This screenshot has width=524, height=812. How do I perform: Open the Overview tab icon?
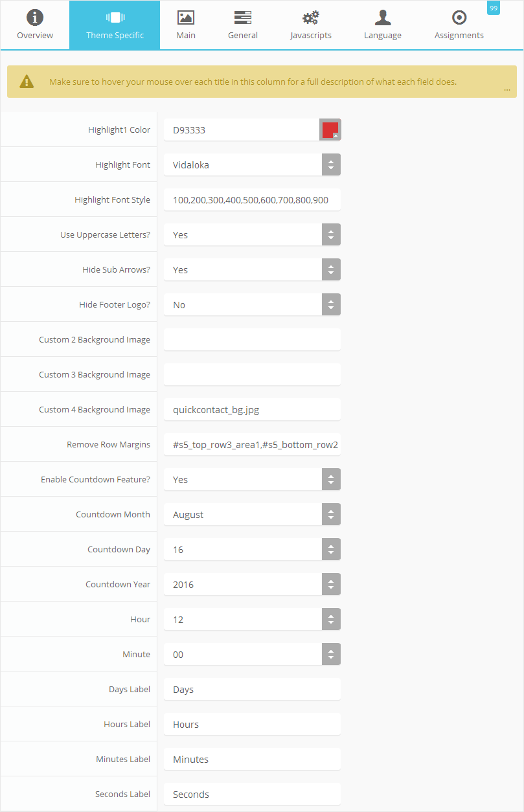(x=35, y=17)
